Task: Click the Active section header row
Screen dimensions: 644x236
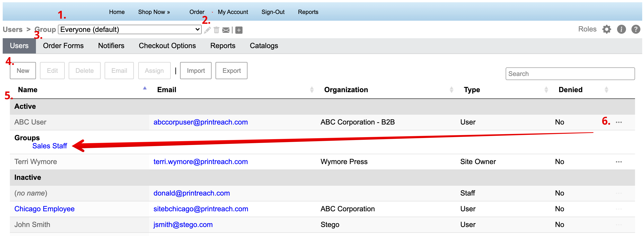Action: [x=322, y=107]
